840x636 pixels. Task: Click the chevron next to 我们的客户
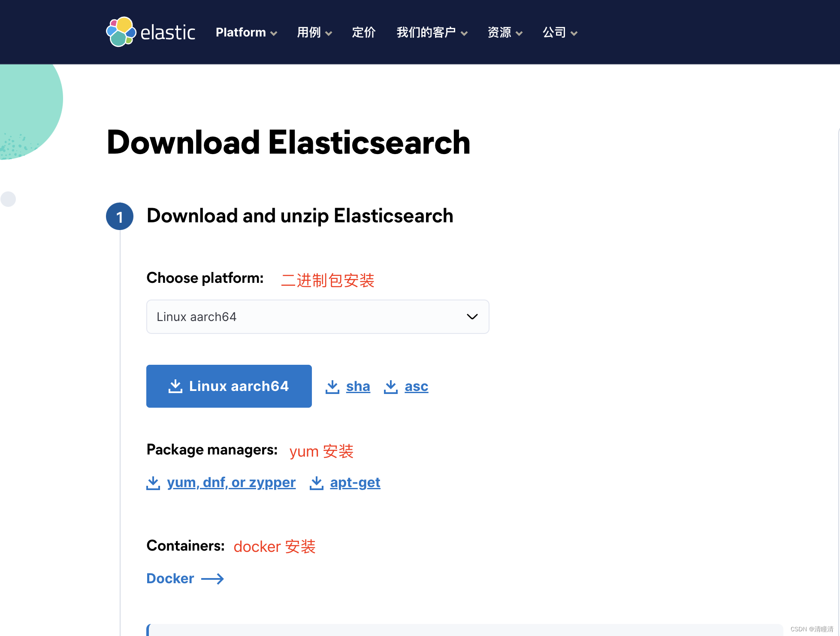pyautogui.click(x=464, y=33)
